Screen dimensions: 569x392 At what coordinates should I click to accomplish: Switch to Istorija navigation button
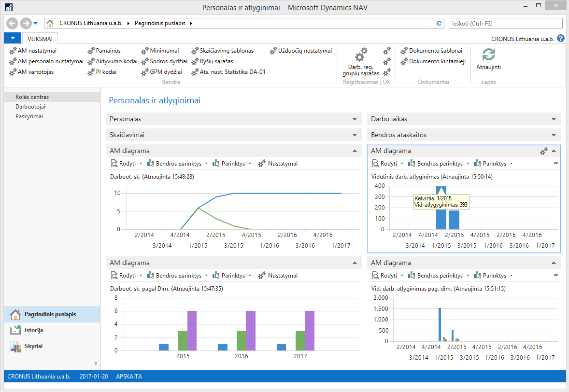tap(52, 330)
